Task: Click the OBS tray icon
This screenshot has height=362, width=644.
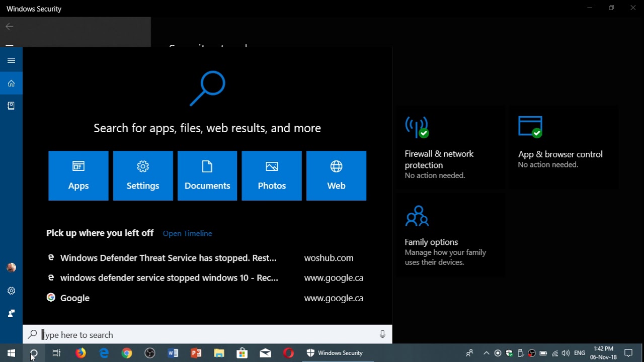Action: click(x=532, y=353)
